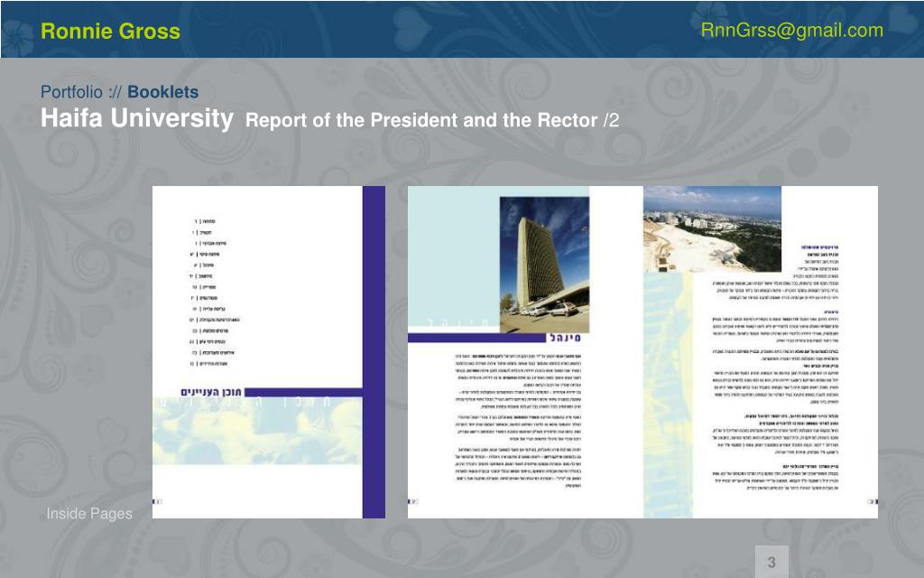Click the Haifa University title

[137, 118]
